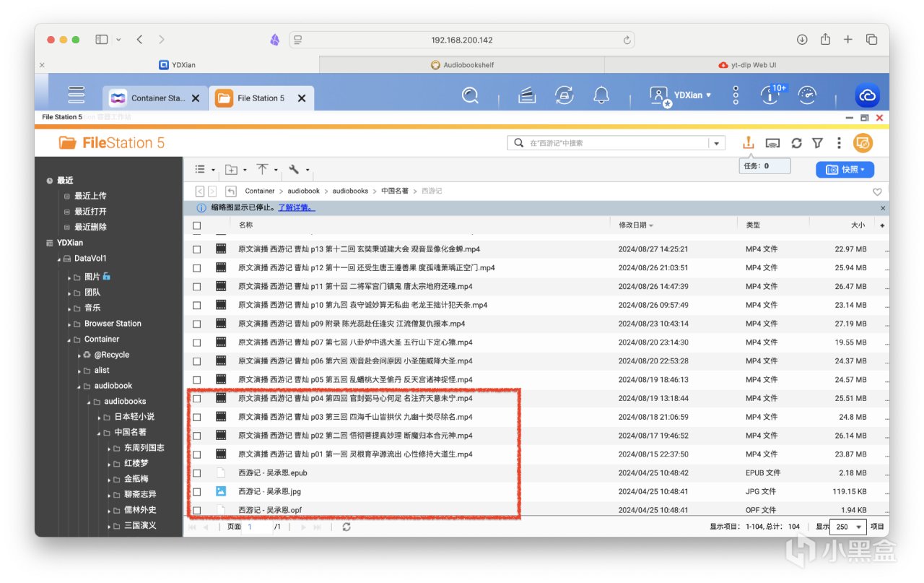Open the three-dot more menu in QTS bar
This screenshot has height=583, width=924.
click(x=736, y=95)
